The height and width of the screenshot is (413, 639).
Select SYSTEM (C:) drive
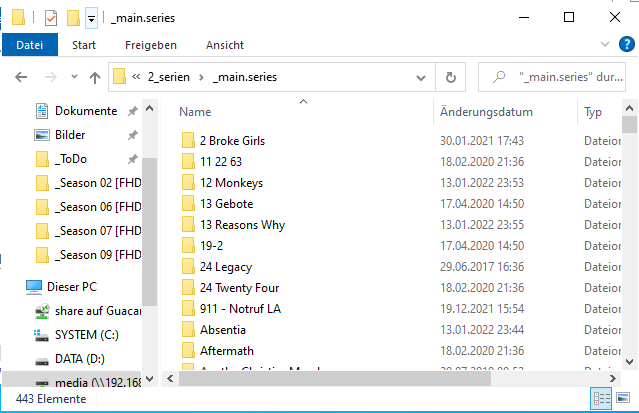pos(86,335)
